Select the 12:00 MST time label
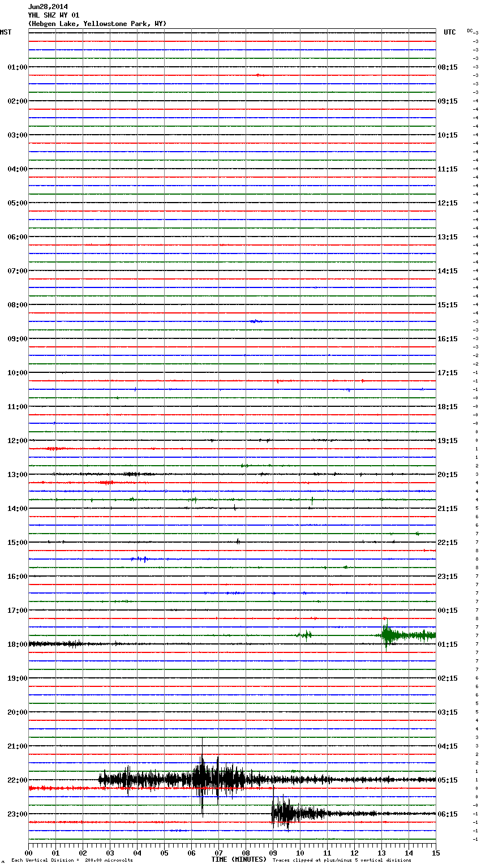481x868 pixels. [x=18, y=441]
